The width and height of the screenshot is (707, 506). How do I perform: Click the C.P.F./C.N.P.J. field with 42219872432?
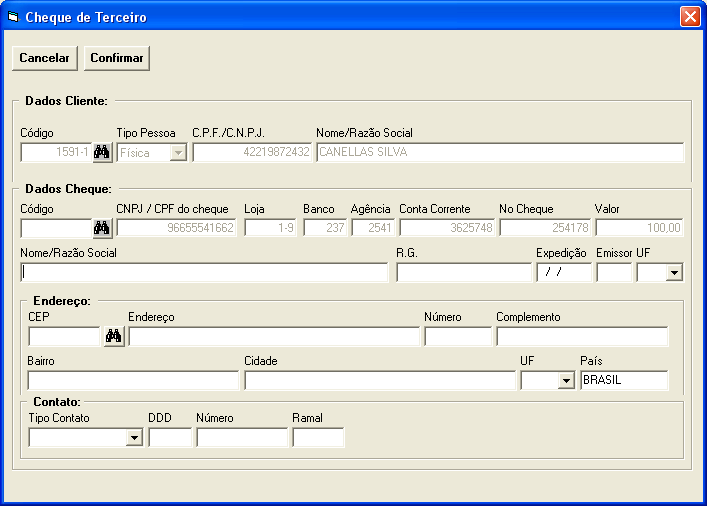[x=252, y=152]
